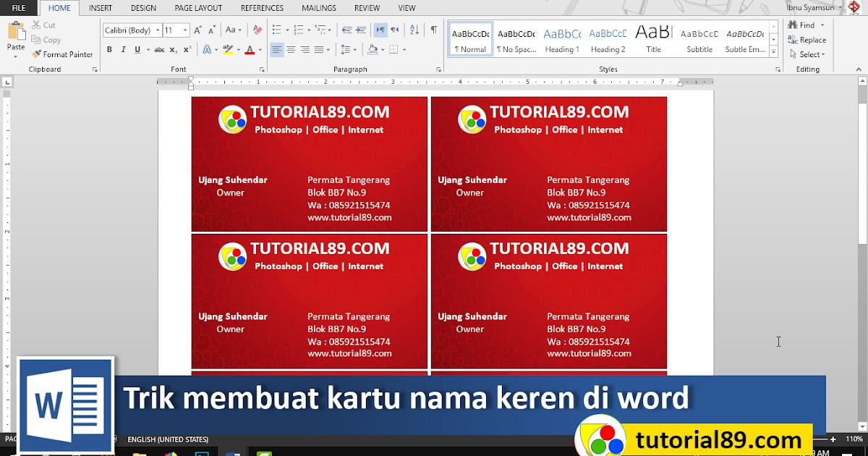Apply subscript formatting
This screenshot has width=868, height=456.
(174, 50)
